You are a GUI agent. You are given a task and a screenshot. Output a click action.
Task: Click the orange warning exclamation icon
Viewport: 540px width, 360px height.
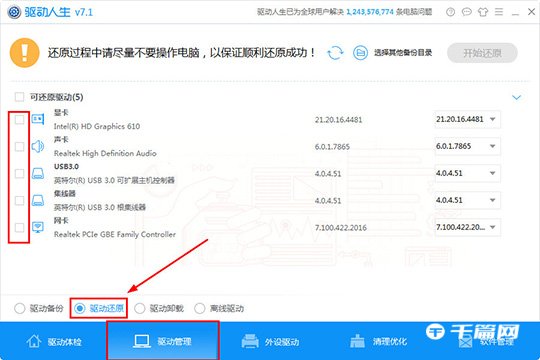click(x=24, y=53)
